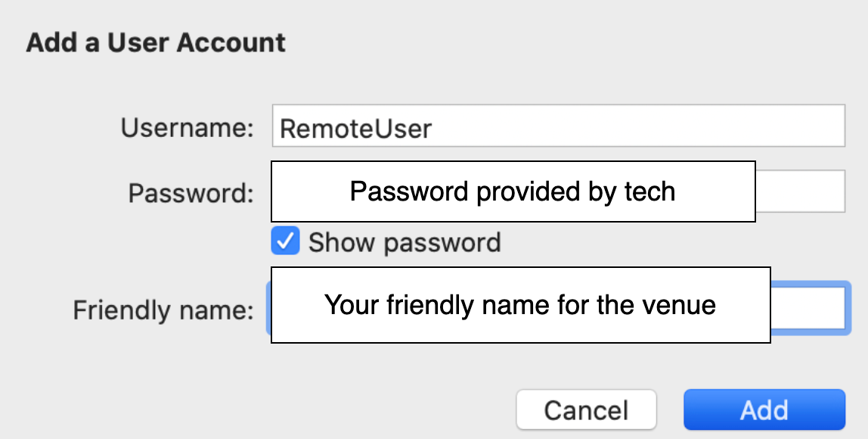Click the white checkmark in the checkbox
The width and height of the screenshot is (868, 439).
click(286, 242)
